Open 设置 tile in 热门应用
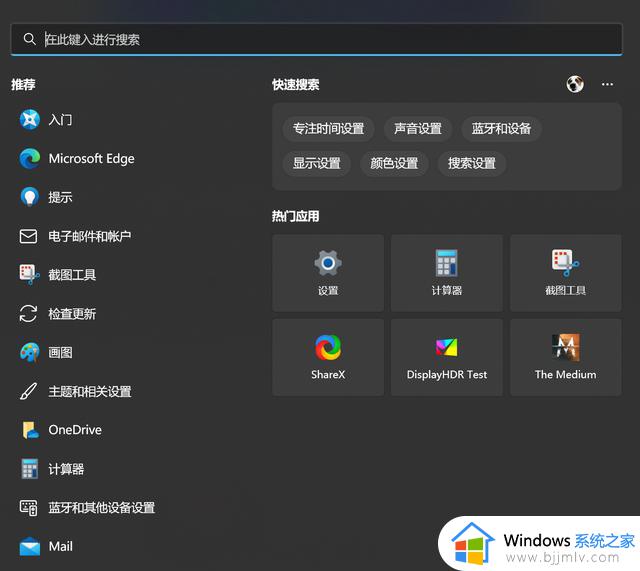The width and height of the screenshot is (640, 571). (328, 273)
